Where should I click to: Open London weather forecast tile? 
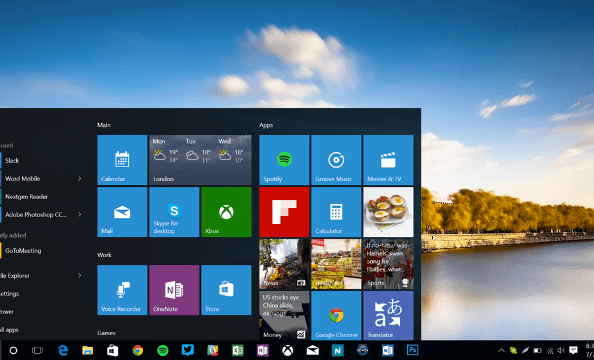200,160
